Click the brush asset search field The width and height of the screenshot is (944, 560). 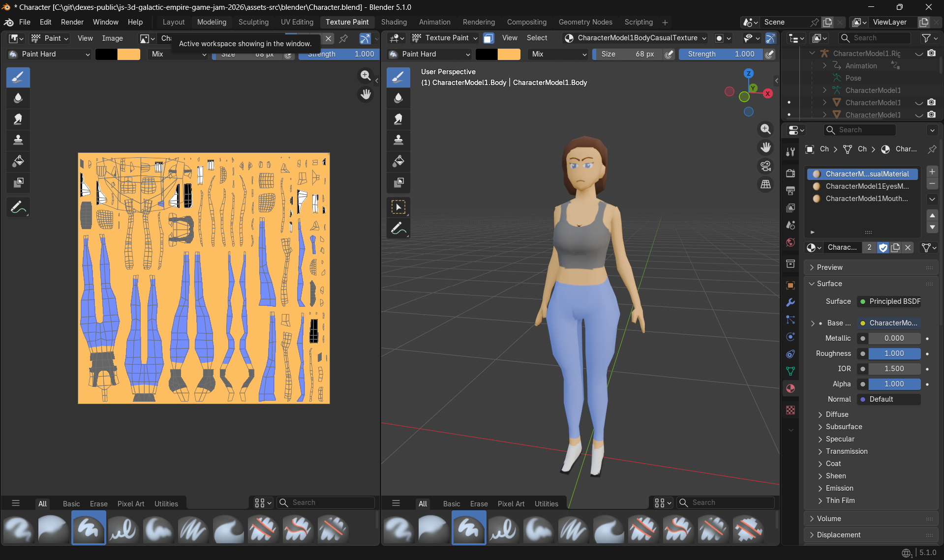(325, 502)
